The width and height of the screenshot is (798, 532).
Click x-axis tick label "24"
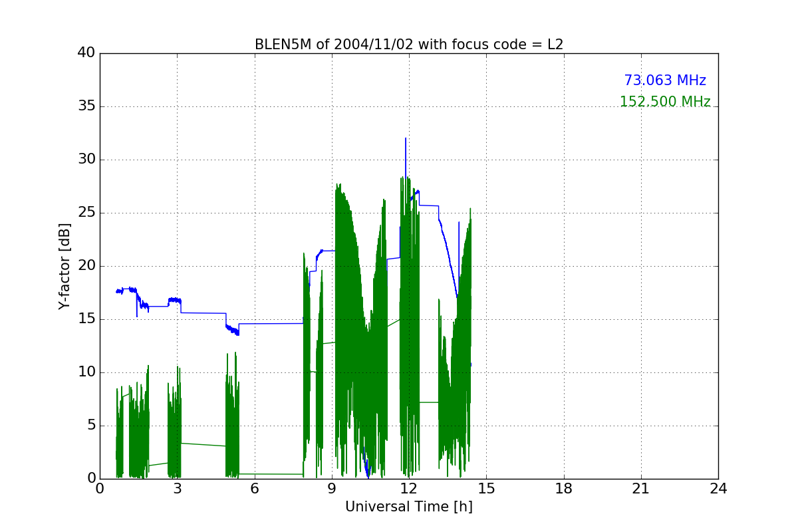pos(718,489)
